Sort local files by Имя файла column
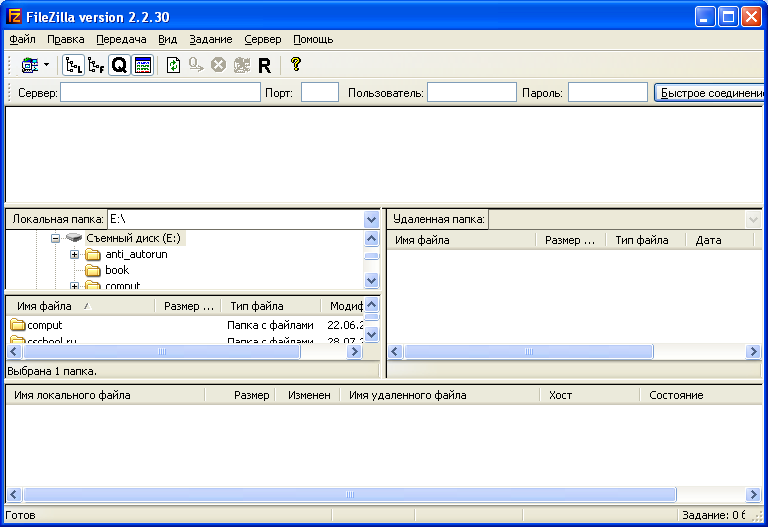 [80, 306]
